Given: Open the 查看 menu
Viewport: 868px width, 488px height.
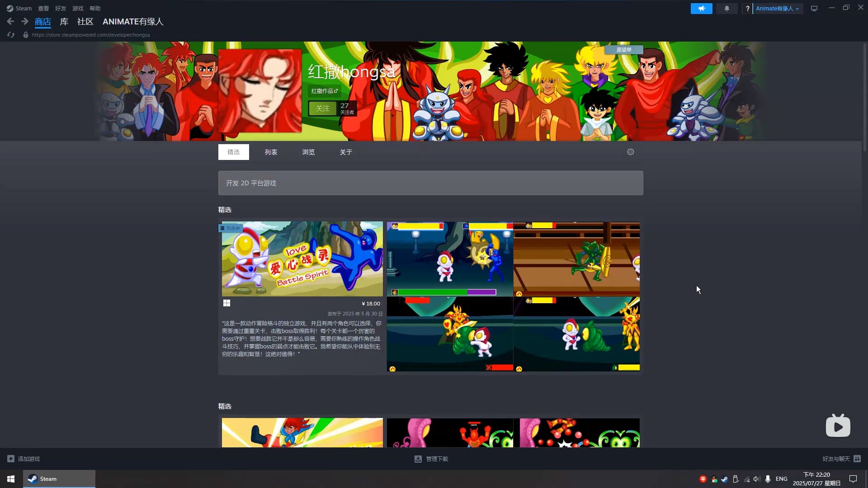Looking at the screenshot, I should click(x=43, y=8).
